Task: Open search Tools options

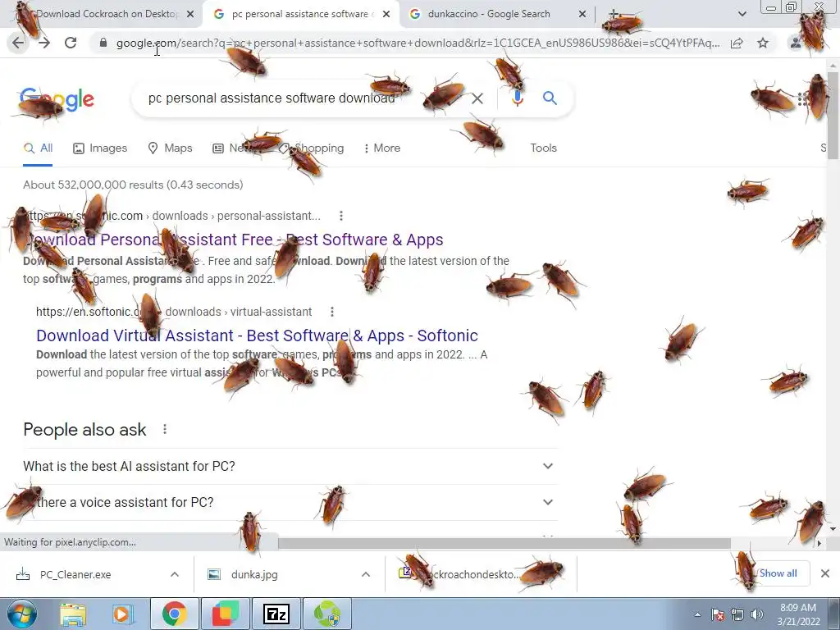Action: pos(543,148)
